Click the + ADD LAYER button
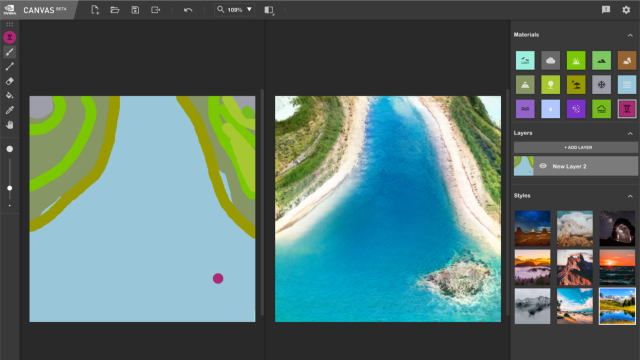 [x=576, y=147]
